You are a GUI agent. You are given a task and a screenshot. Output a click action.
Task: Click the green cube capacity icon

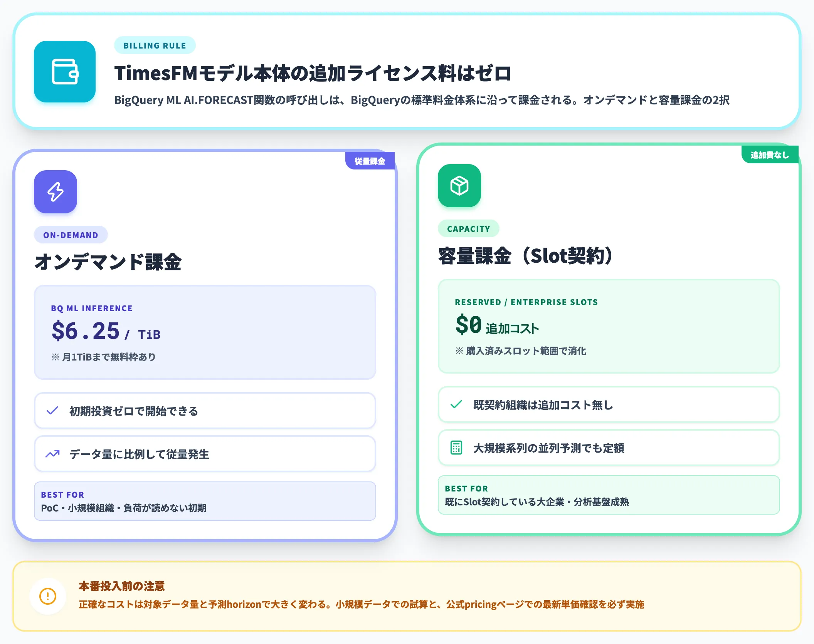pos(459,186)
